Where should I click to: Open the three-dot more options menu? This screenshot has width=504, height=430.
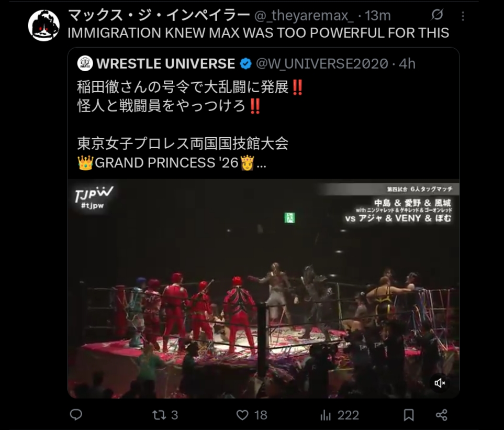pos(463,16)
